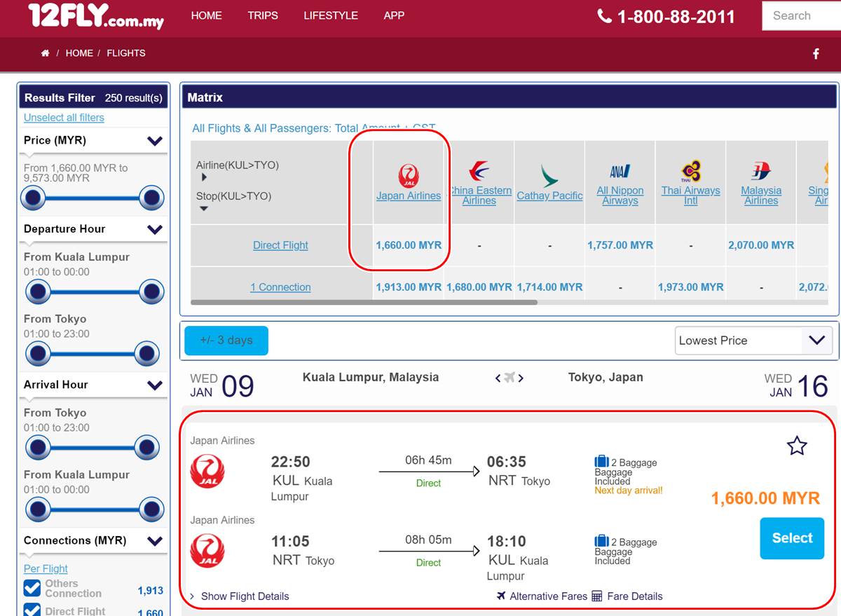This screenshot has width=841, height=616.
Task: Click the 12FLY.com.my logo
Action: 96,15
